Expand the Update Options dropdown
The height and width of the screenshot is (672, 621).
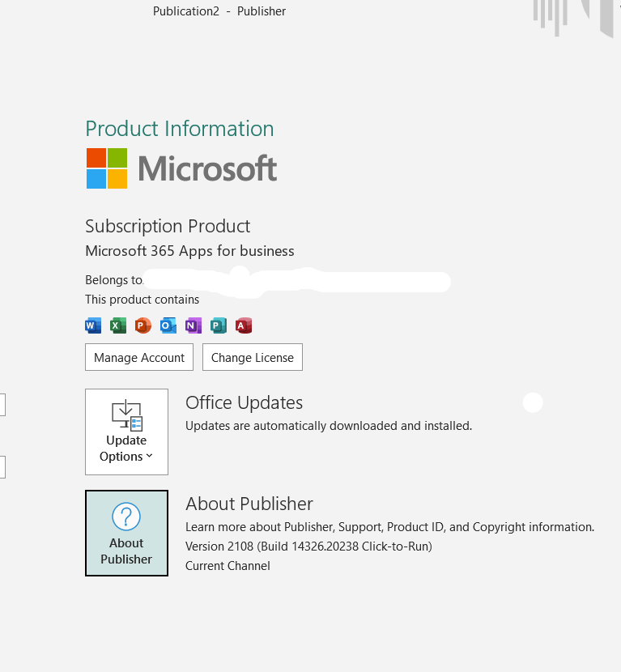(x=126, y=432)
